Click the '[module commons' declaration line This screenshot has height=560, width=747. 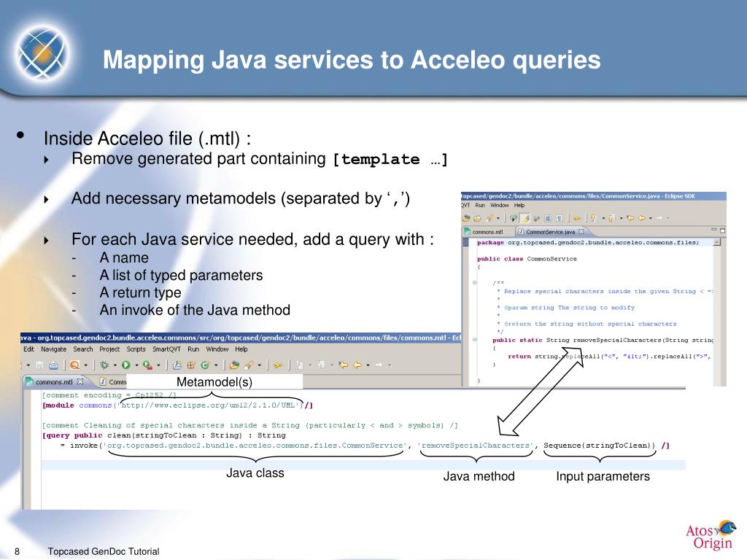pyautogui.click(x=177, y=405)
